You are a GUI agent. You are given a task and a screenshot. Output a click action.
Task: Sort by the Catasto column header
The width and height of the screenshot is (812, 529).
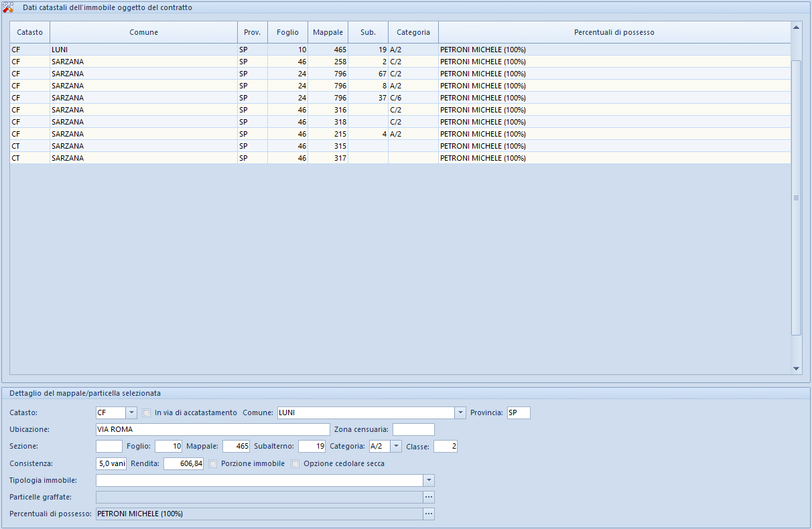tap(29, 32)
